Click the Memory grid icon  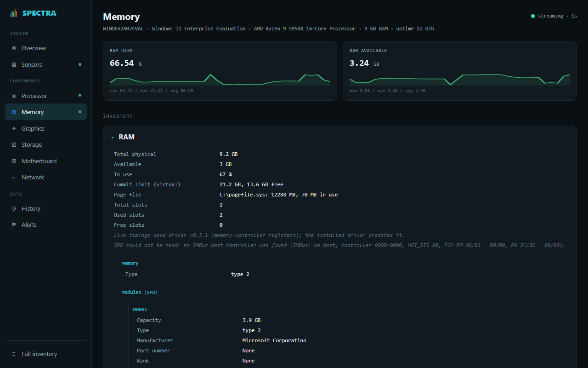point(14,112)
